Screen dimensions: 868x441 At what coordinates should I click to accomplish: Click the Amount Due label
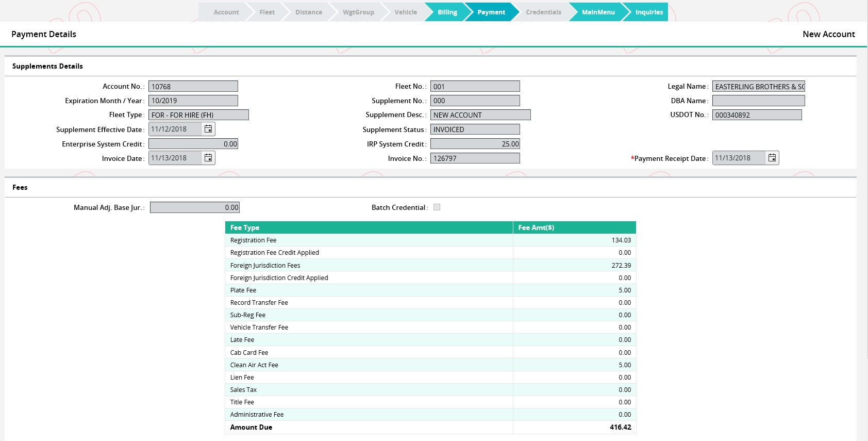tap(251, 427)
